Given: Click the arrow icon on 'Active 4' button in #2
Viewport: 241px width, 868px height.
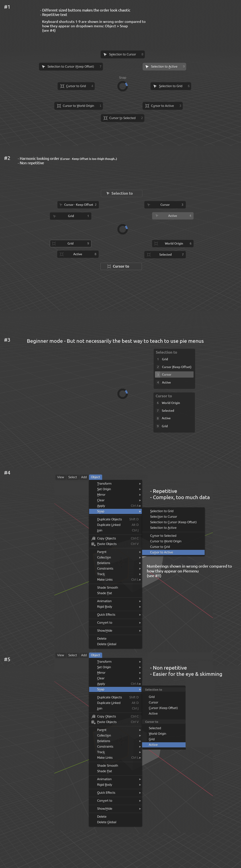Looking at the screenshot, I should tap(157, 216).
